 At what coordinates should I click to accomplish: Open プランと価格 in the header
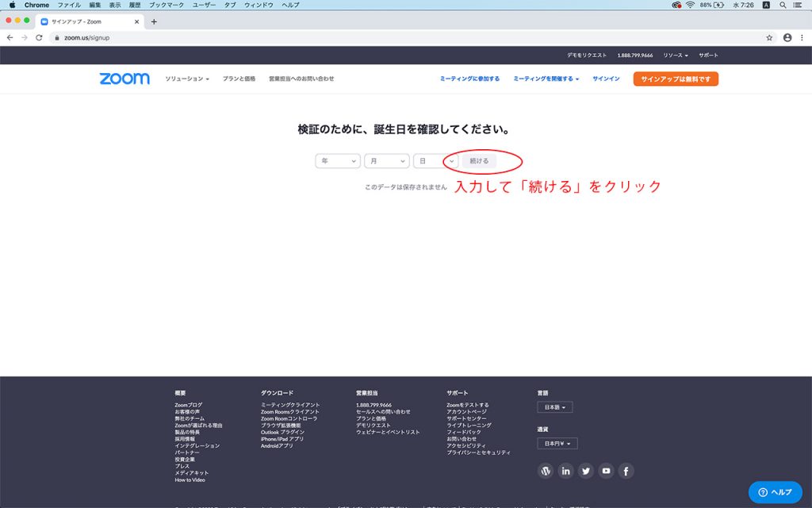point(239,79)
